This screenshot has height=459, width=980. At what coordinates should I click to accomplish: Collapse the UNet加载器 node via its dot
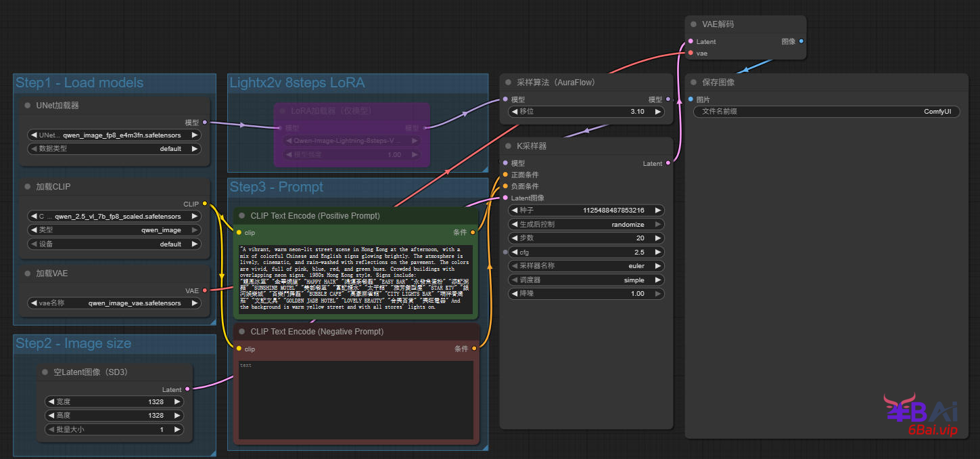tap(28, 106)
